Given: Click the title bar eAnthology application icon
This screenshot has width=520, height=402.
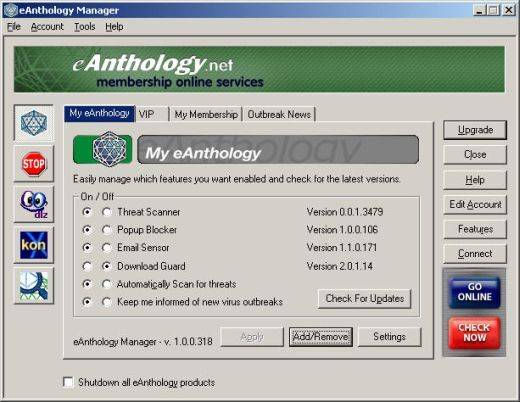Looking at the screenshot, I should (x=10, y=10).
